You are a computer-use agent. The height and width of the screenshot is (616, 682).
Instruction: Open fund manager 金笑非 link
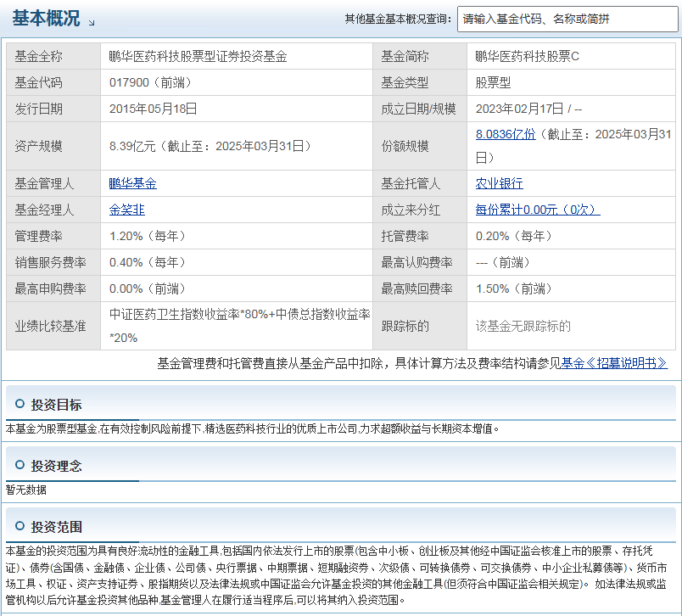tap(126, 210)
